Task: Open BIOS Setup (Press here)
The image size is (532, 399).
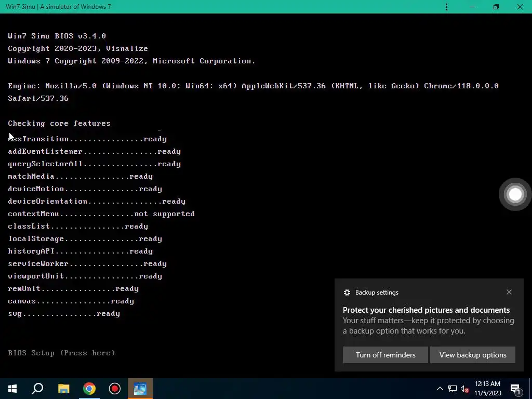Action: 61,353
